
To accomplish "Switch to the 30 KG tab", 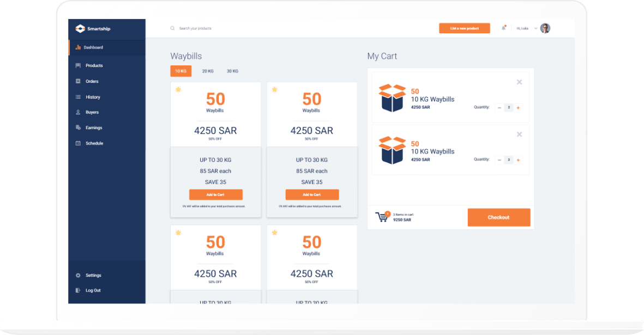I will point(232,71).
